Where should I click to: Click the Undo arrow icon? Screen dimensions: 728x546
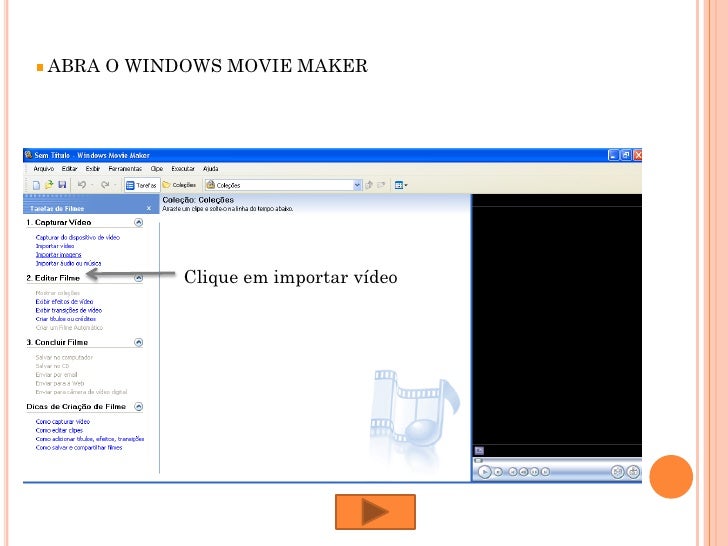82,185
